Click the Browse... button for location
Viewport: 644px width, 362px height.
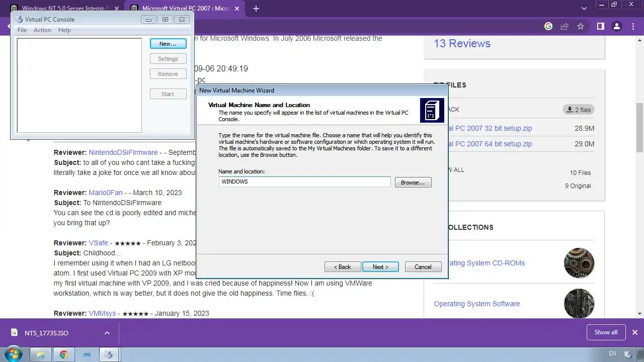[x=413, y=183]
